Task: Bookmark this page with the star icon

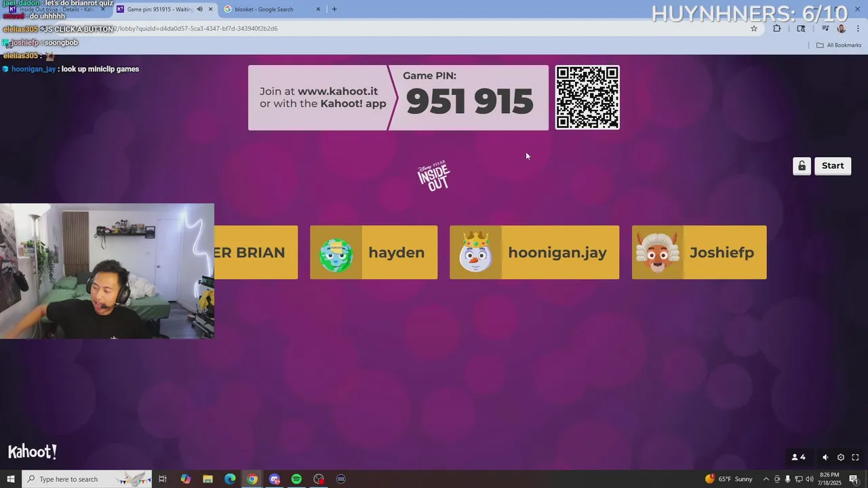Action: click(754, 28)
